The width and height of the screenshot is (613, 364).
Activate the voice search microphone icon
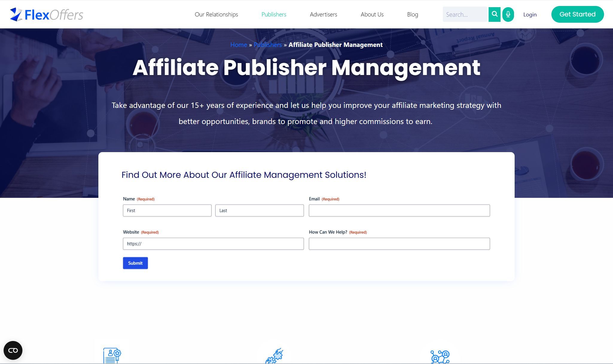[x=508, y=14]
